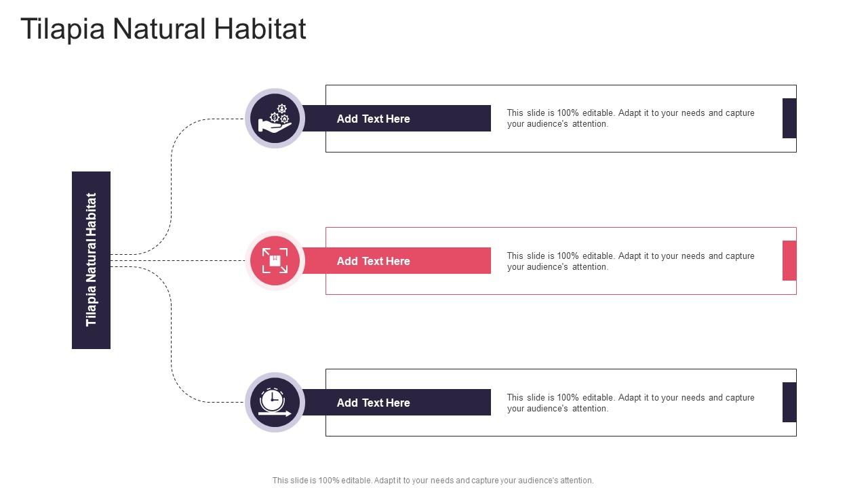Click top dark 'Add Text Here' bar
Viewport: 868px width, 488px height.
396,119
